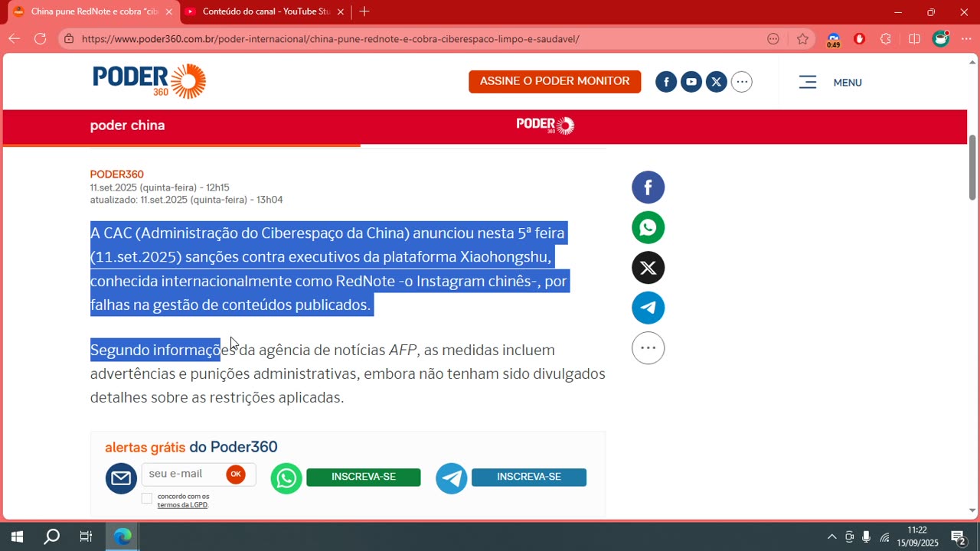
Task: Click scrollbar down arrow
Action: [x=972, y=510]
